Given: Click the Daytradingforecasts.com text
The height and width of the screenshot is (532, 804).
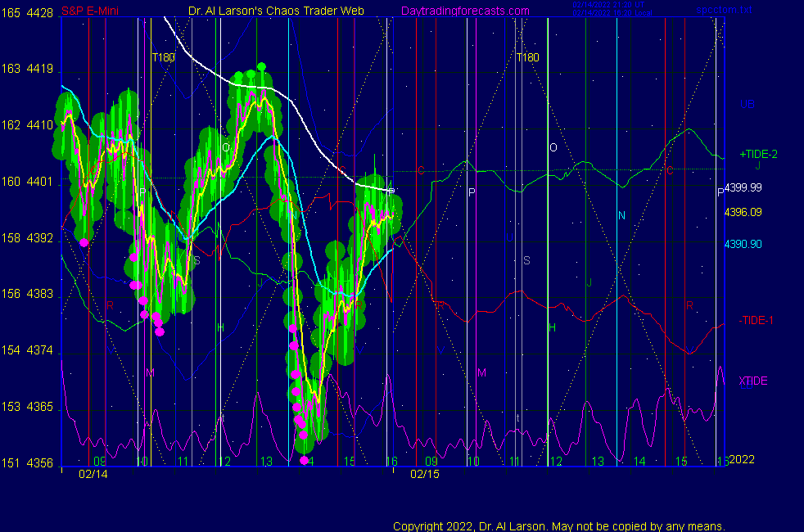Looking at the screenshot, I should 465,11.
